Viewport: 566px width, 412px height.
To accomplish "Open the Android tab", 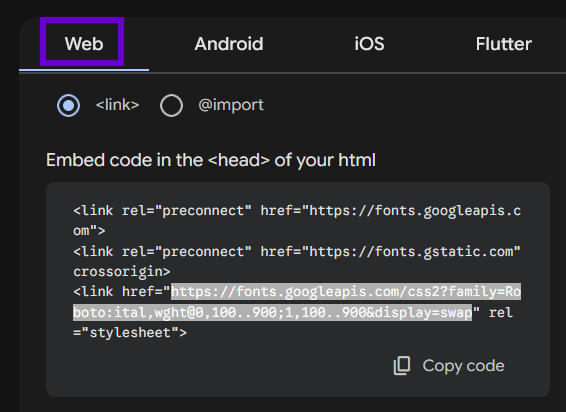I will [229, 44].
